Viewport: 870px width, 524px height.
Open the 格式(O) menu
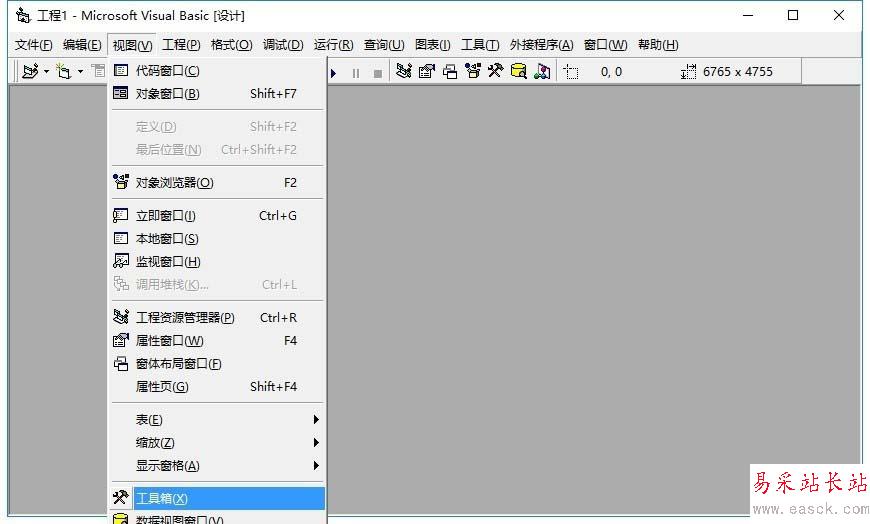(x=231, y=45)
